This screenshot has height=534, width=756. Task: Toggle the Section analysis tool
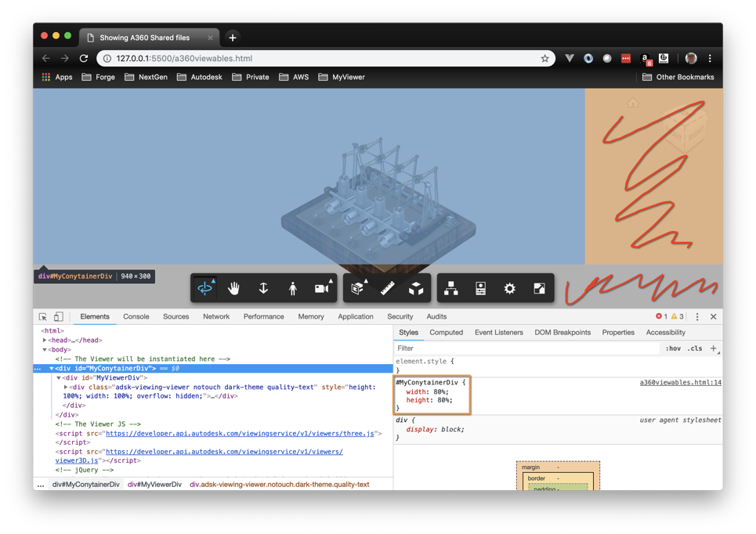tap(358, 288)
